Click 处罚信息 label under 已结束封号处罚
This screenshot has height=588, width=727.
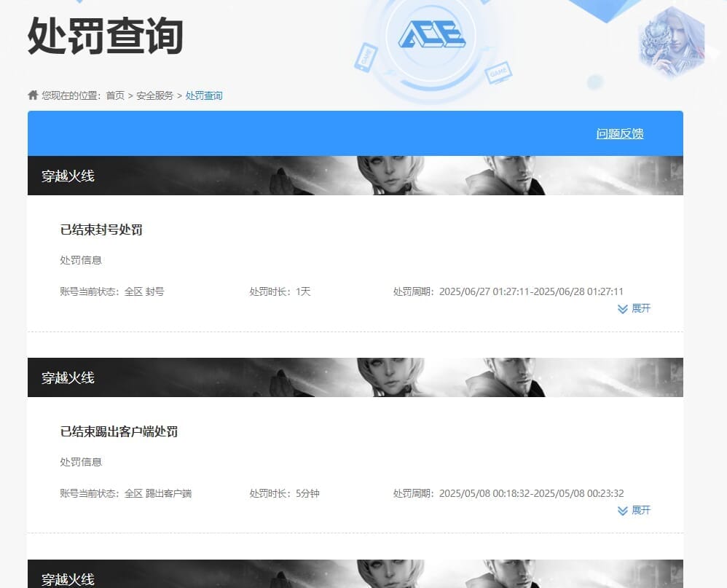click(81, 260)
